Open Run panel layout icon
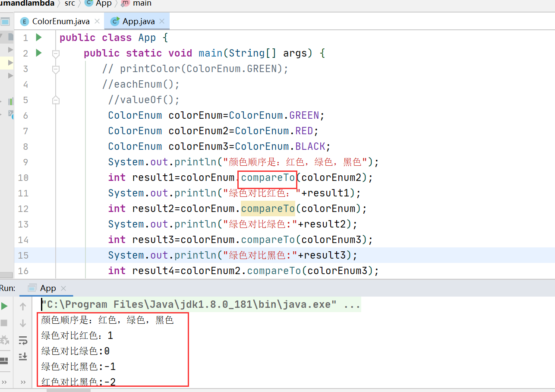Viewport: 555px width, 392px height. [x=4, y=360]
